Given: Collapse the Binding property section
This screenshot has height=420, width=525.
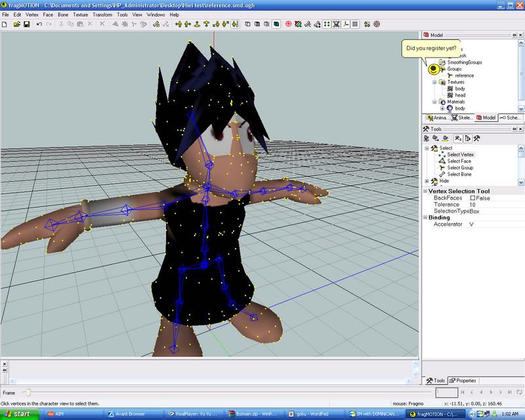Looking at the screenshot, I should (425, 218).
